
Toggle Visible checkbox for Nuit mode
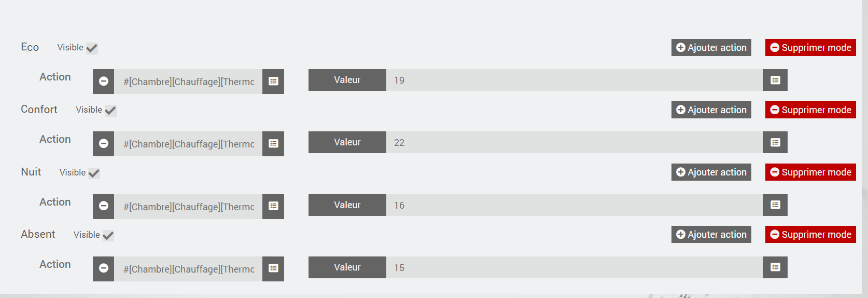(94, 173)
